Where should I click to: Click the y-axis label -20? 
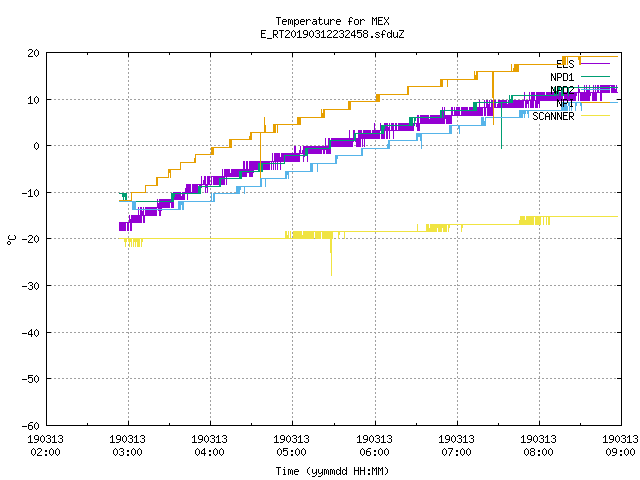(x=31, y=239)
